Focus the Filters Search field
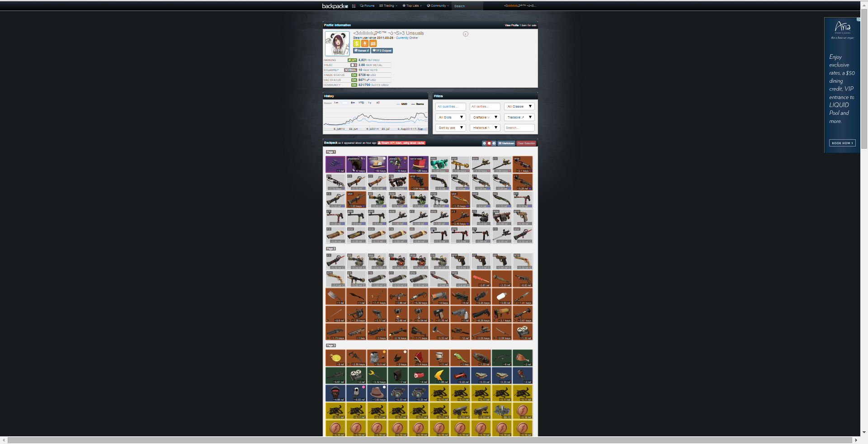868x444 pixels. [x=519, y=128]
